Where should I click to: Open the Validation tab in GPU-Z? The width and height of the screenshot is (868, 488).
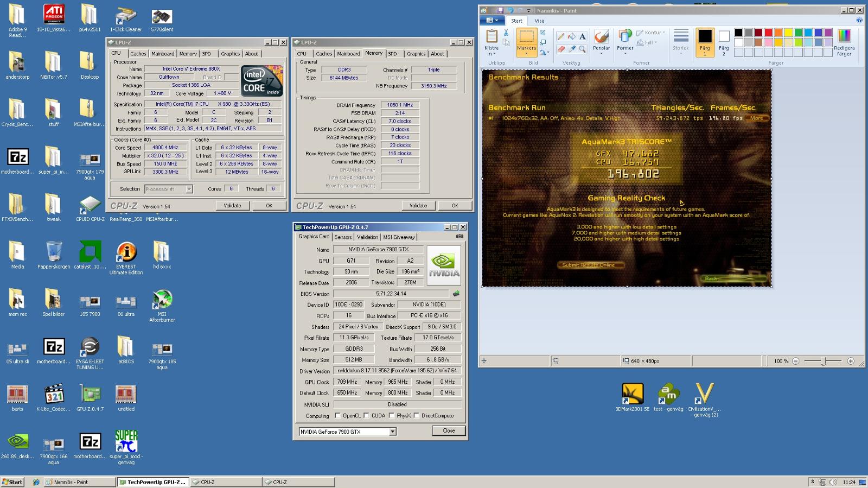click(367, 237)
